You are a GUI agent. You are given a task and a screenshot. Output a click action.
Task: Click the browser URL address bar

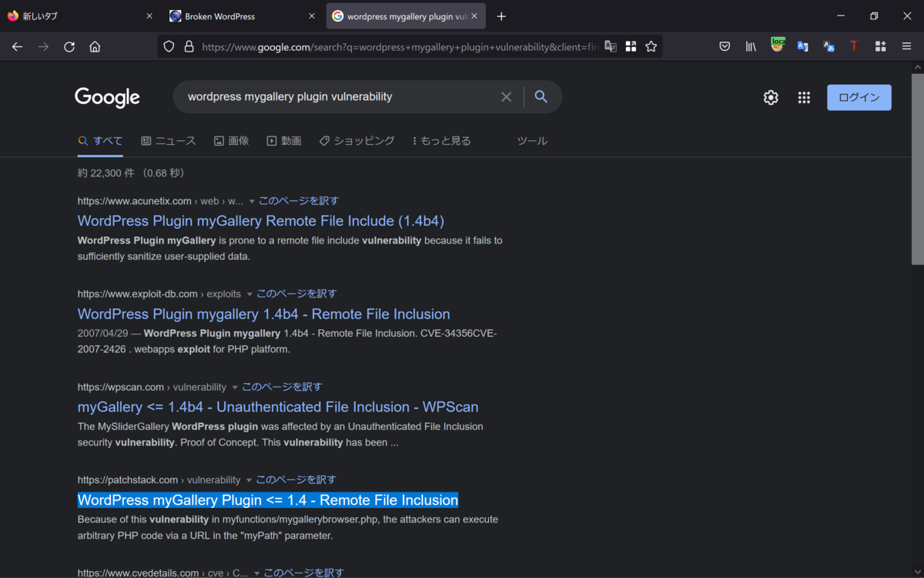pos(400,46)
